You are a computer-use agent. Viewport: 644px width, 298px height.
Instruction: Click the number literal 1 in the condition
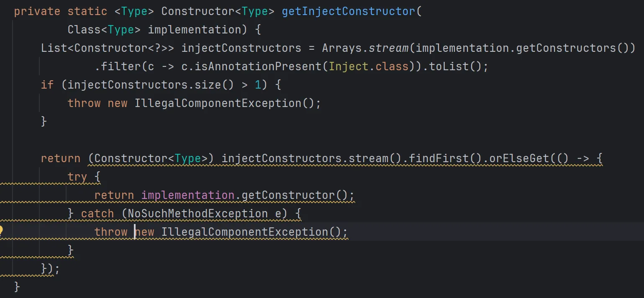coord(258,85)
